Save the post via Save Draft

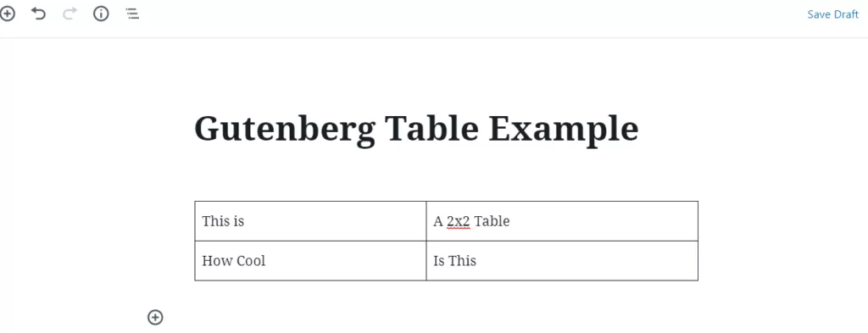pos(832,14)
